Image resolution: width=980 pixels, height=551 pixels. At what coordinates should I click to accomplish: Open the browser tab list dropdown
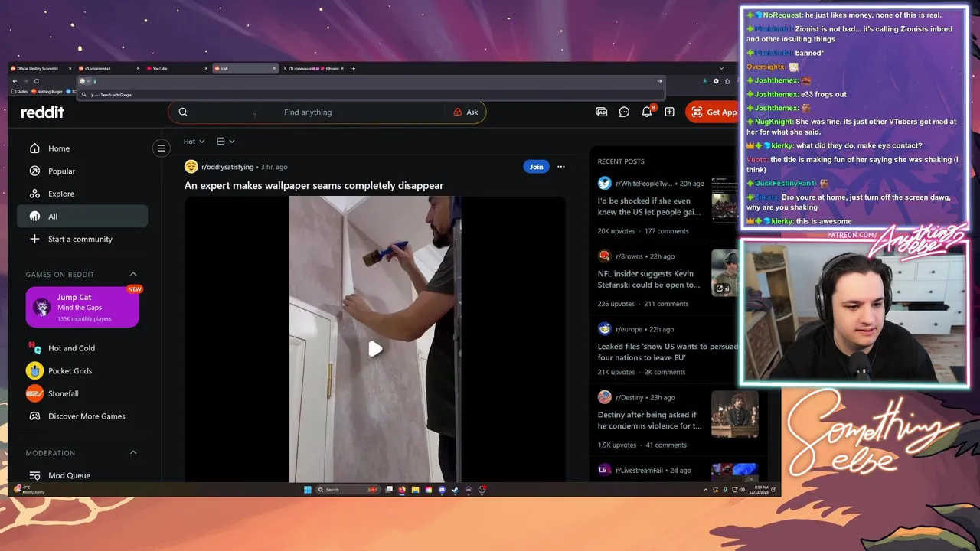pyautogui.click(x=721, y=68)
